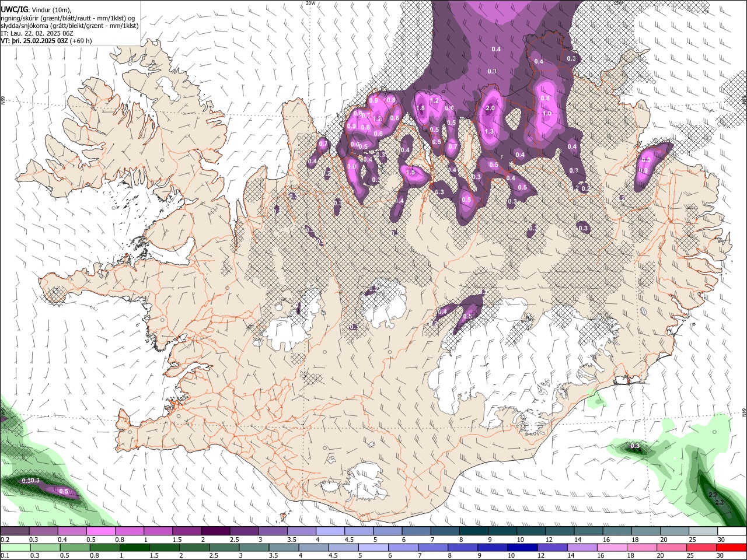Click the 'UWC/IG: Vindur (10m)' title text
The width and height of the screenshot is (747, 560).
coord(36,10)
